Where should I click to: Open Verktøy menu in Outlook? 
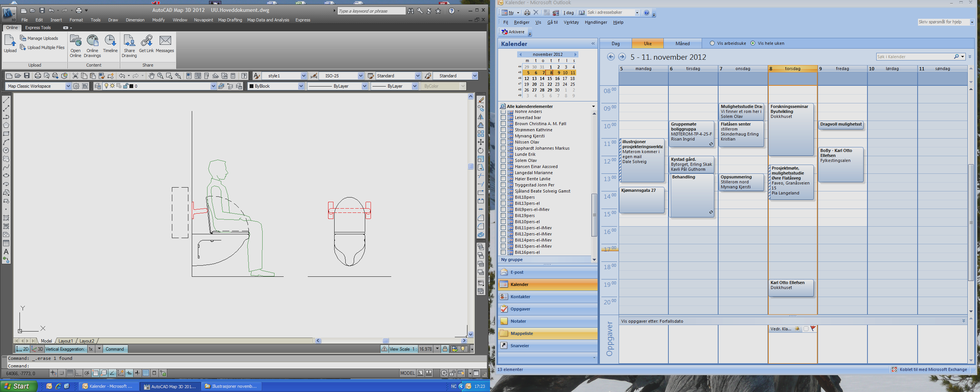pyautogui.click(x=571, y=22)
